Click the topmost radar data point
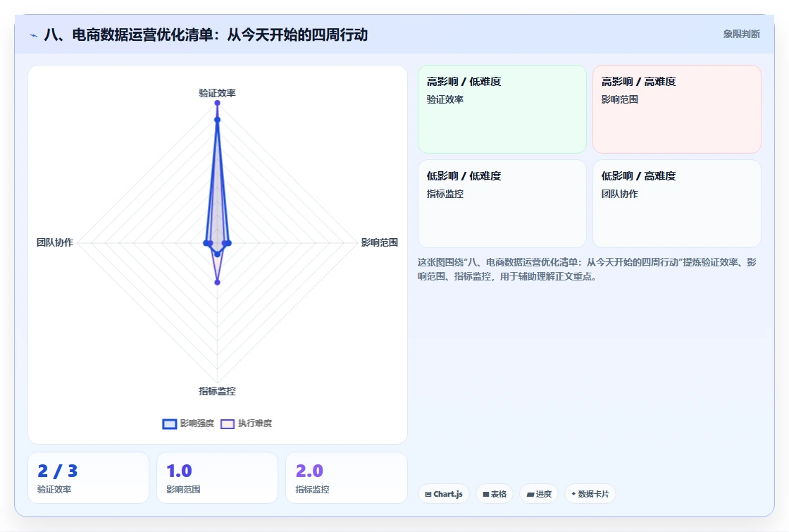789x532 pixels. click(218, 103)
